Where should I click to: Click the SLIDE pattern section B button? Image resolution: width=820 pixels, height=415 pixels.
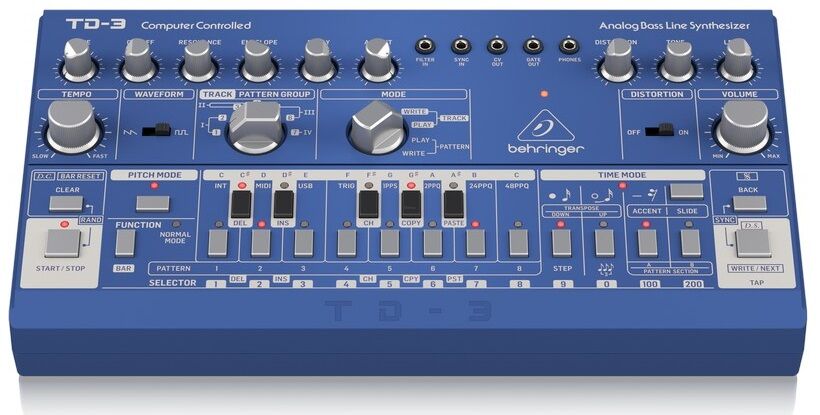(690, 243)
